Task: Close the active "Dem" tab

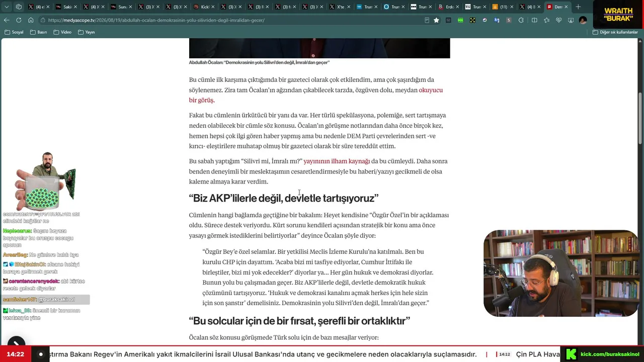Action: coord(566,7)
